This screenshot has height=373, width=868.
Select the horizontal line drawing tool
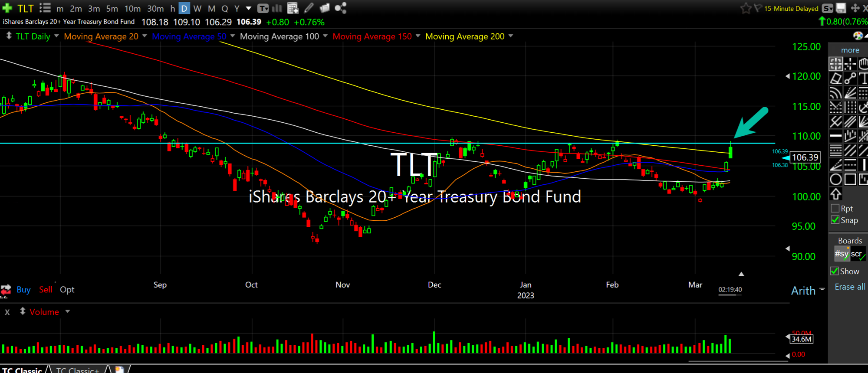[835, 136]
